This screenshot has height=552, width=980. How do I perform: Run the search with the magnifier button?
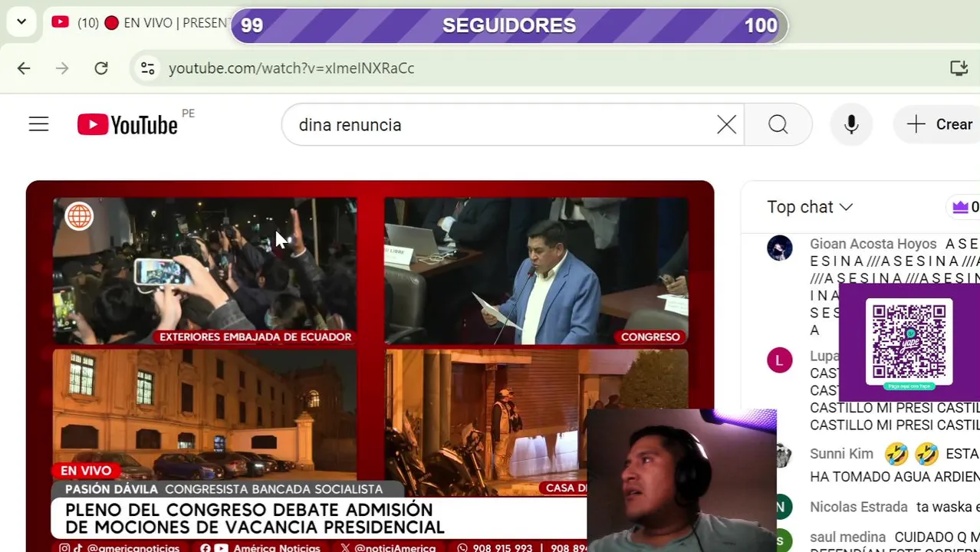(x=778, y=124)
